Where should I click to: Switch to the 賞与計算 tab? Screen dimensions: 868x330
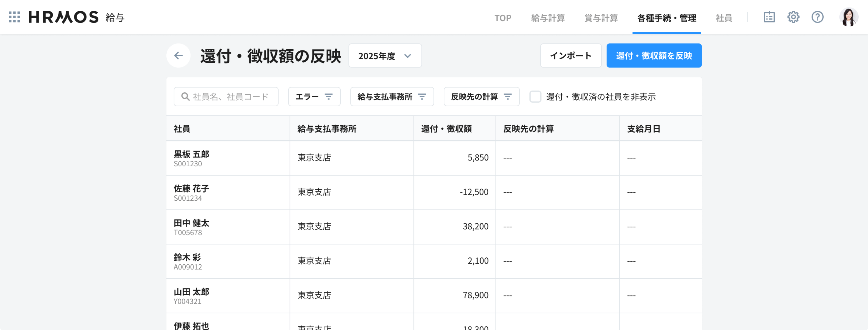point(601,18)
